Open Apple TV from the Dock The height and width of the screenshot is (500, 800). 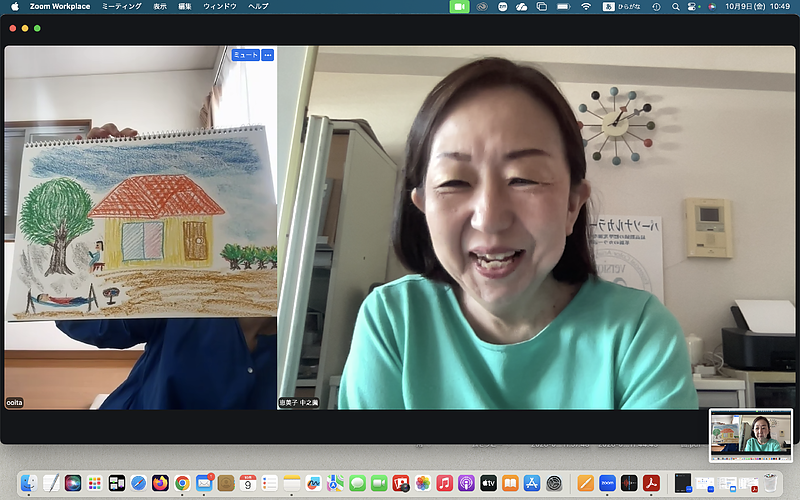tap(488, 483)
